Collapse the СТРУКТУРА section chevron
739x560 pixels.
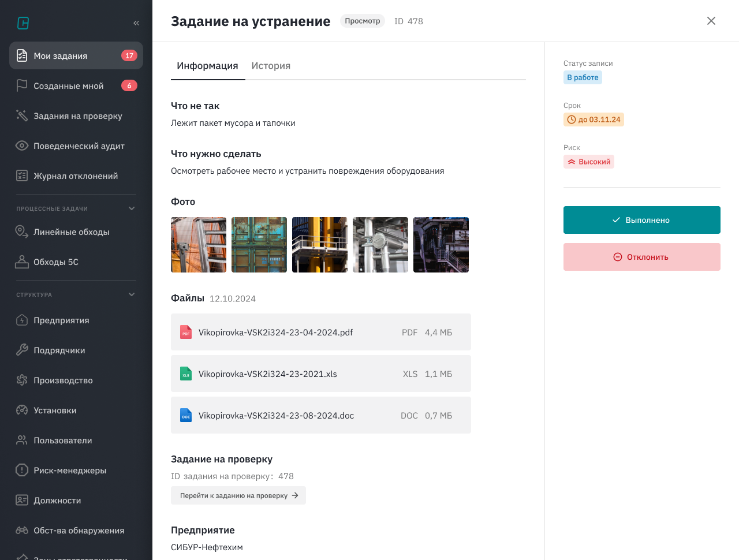(132, 294)
